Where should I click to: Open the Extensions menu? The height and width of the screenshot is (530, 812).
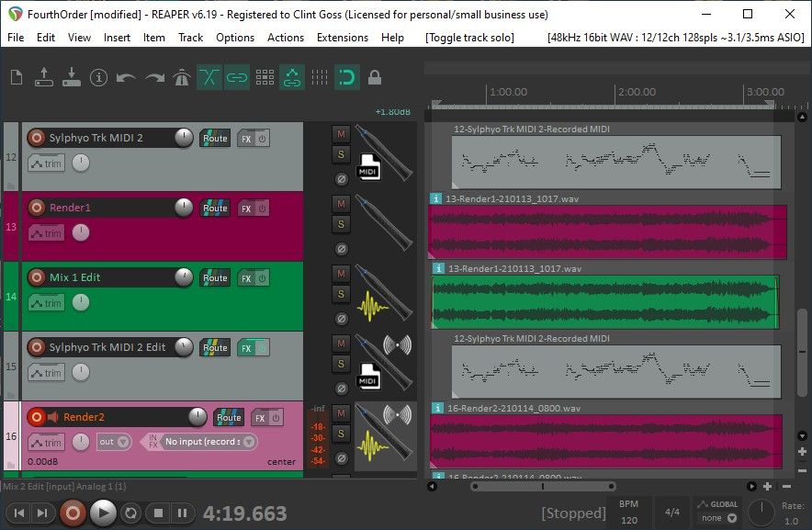[343, 38]
